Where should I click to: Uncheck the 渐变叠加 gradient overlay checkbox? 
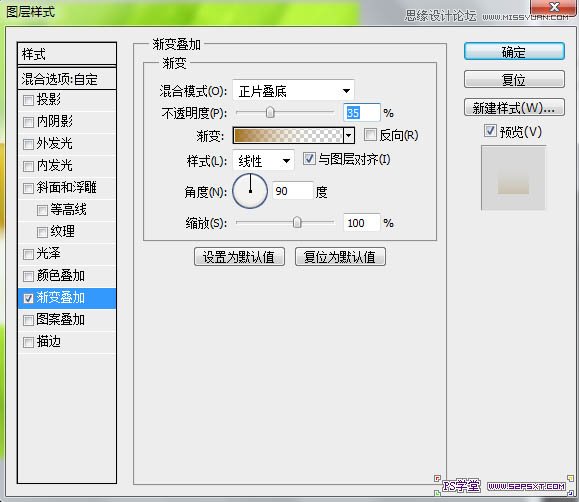[28, 298]
